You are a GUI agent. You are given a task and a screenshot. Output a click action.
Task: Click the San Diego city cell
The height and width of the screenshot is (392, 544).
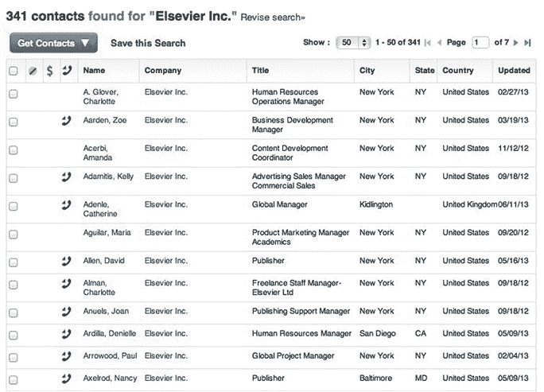coord(378,334)
